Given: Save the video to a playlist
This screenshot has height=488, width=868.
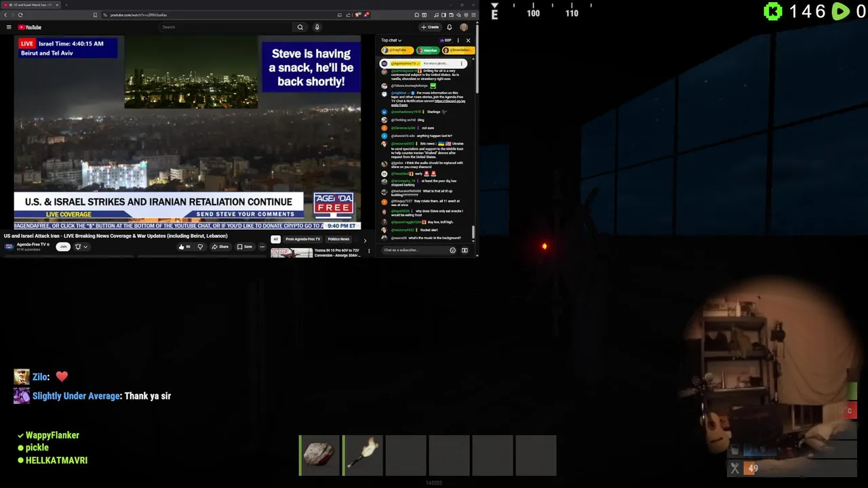Looking at the screenshot, I should point(244,247).
